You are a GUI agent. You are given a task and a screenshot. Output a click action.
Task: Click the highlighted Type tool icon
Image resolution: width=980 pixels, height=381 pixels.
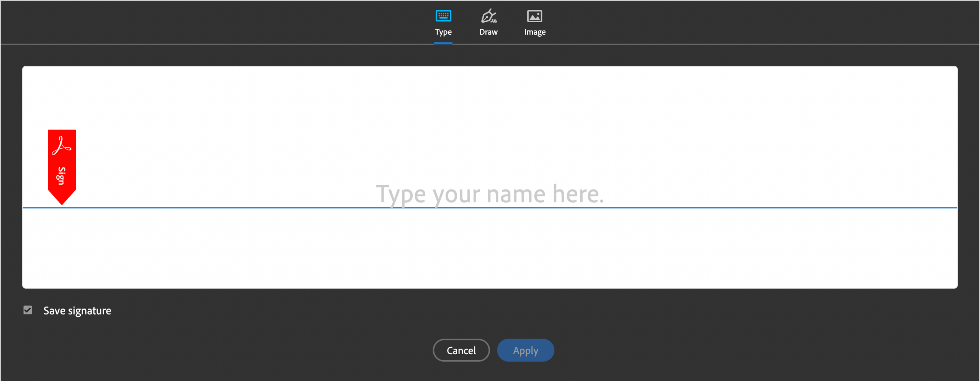click(x=443, y=15)
